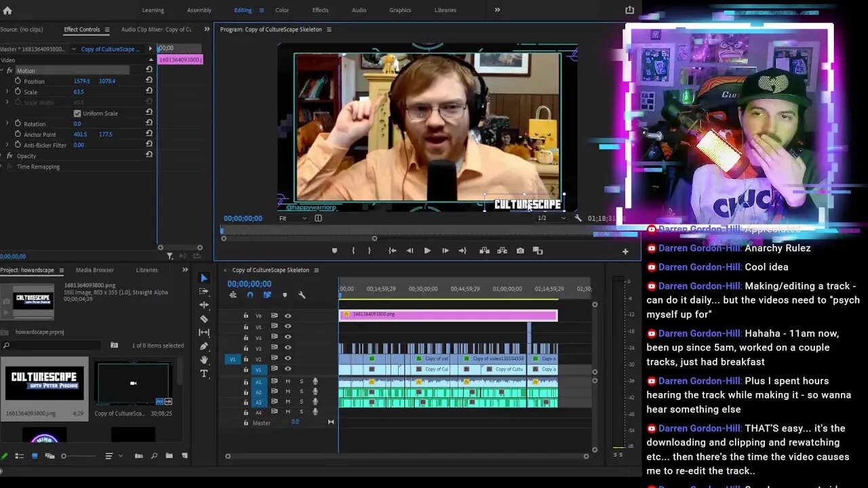Viewport: 868px width, 488px height.
Task: Switch to the Learning workspace
Action: click(153, 10)
